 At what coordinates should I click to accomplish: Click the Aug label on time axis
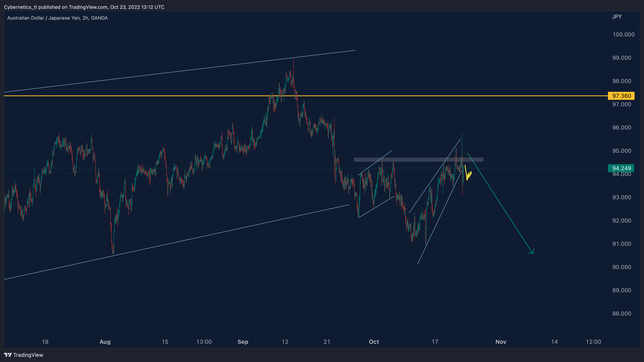coord(105,342)
